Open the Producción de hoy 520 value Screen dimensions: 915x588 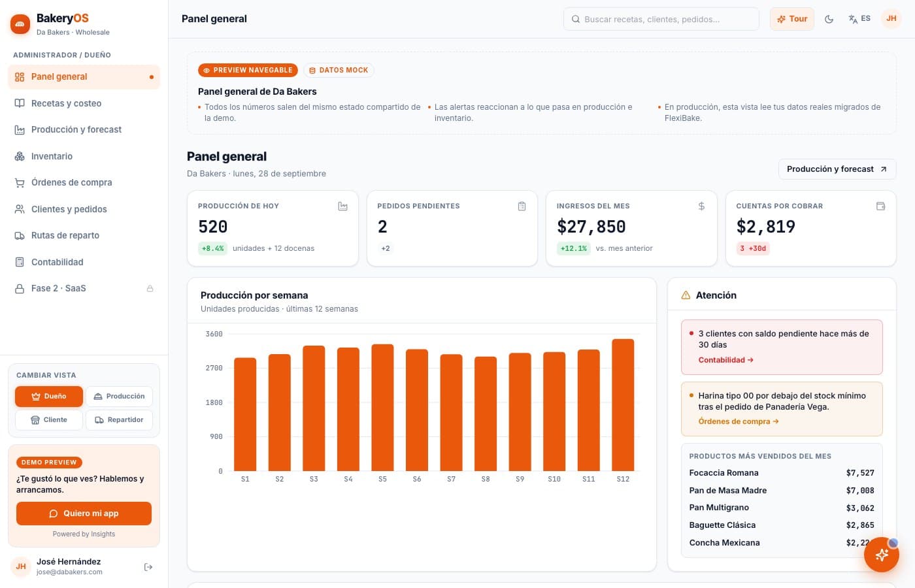[x=213, y=227]
